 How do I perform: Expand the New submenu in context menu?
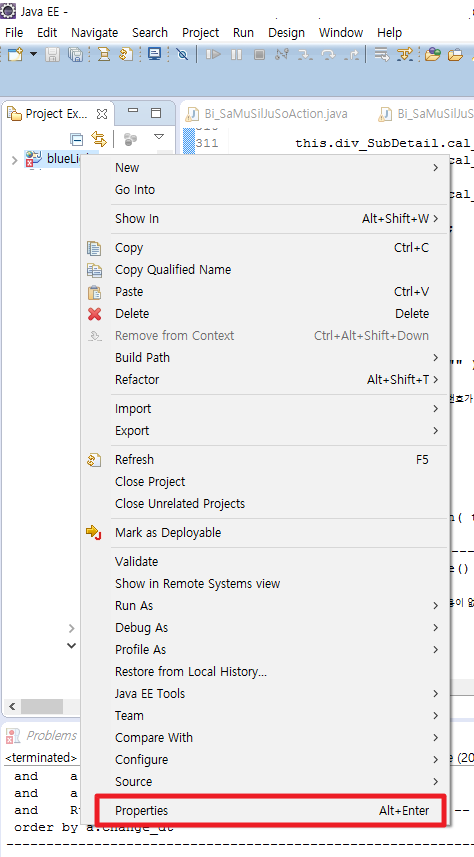[x=265, y=168]
